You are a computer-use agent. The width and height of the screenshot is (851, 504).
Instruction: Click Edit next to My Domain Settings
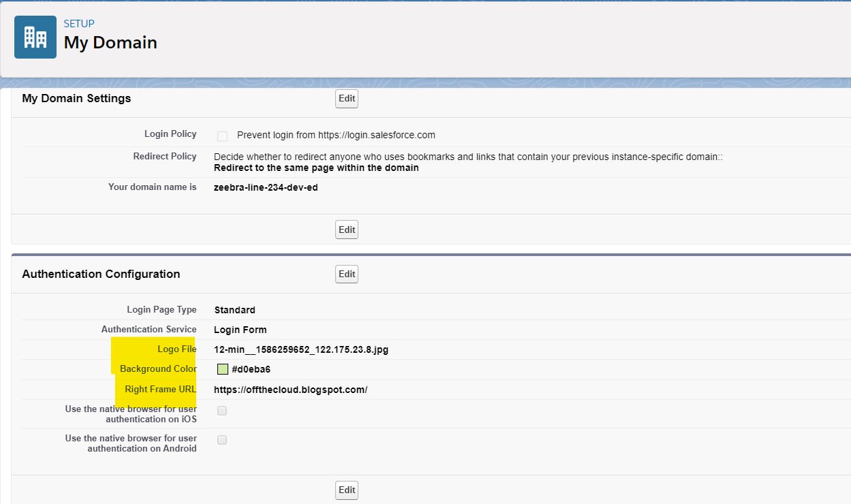[346, 98]
